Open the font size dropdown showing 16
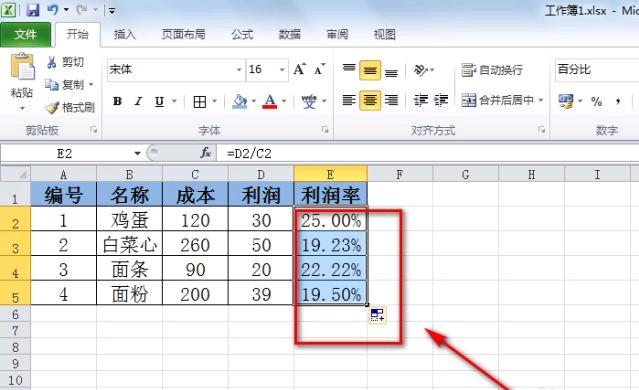Screen dimensions: 639x390 click(x=282, y=70)
